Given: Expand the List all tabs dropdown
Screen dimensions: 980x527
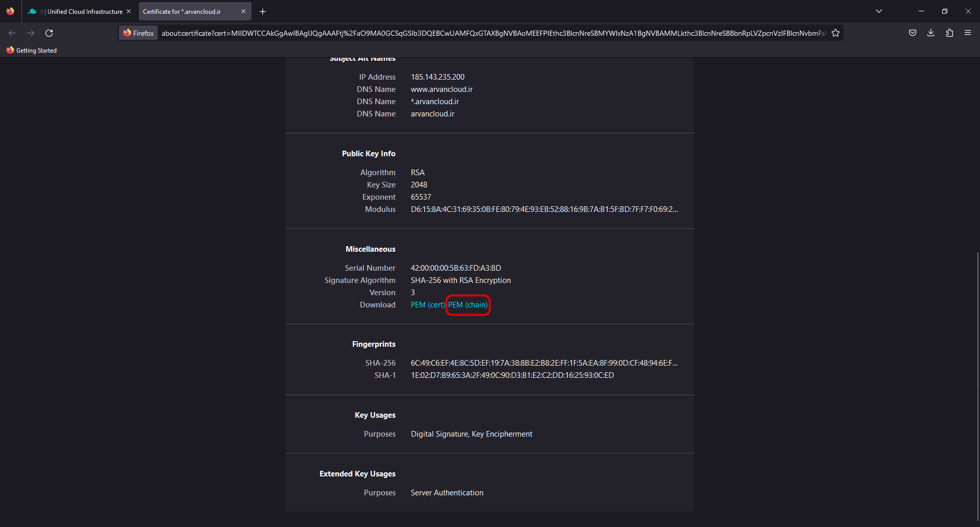Looking at the screenshot, I should click(x=879, y=11).
